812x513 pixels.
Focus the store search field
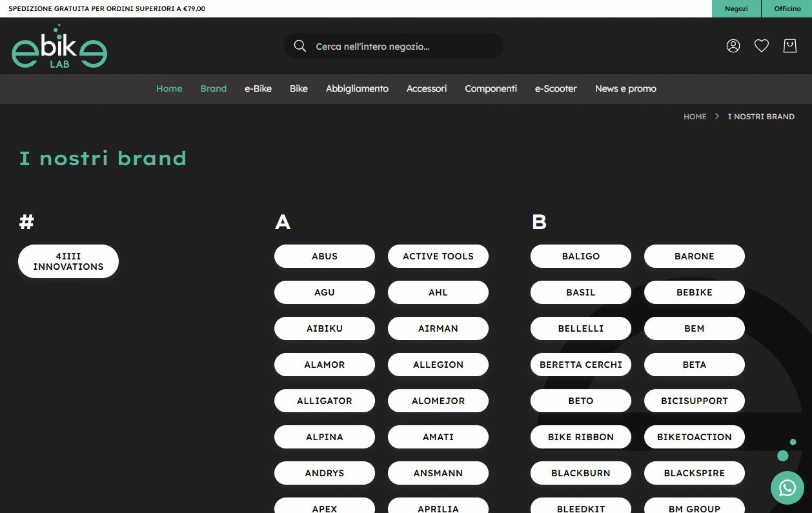(394, 46)
